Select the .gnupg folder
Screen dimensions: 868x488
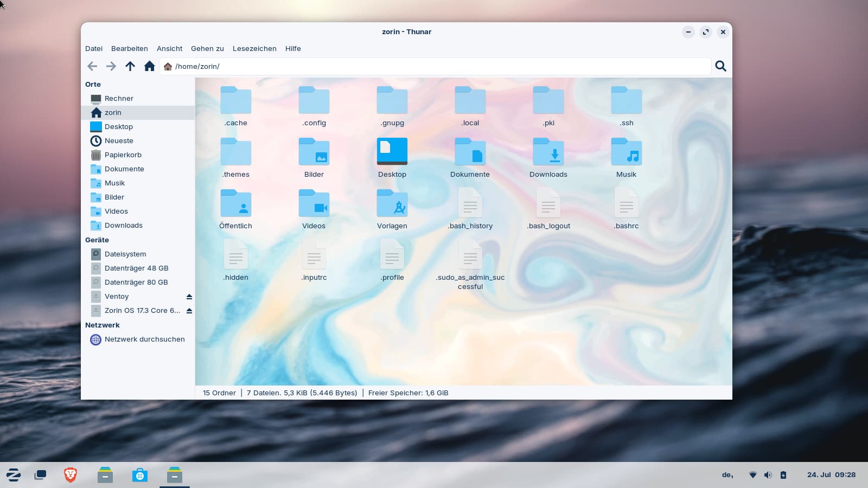click(x=392, y=106)
